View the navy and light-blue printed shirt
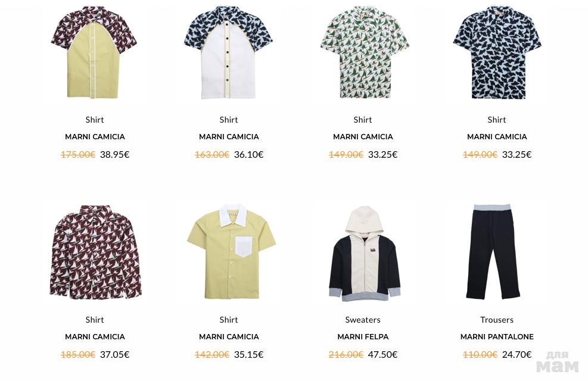Image resolution: width=588 pixels, height=381 pixels. (497, 53)
